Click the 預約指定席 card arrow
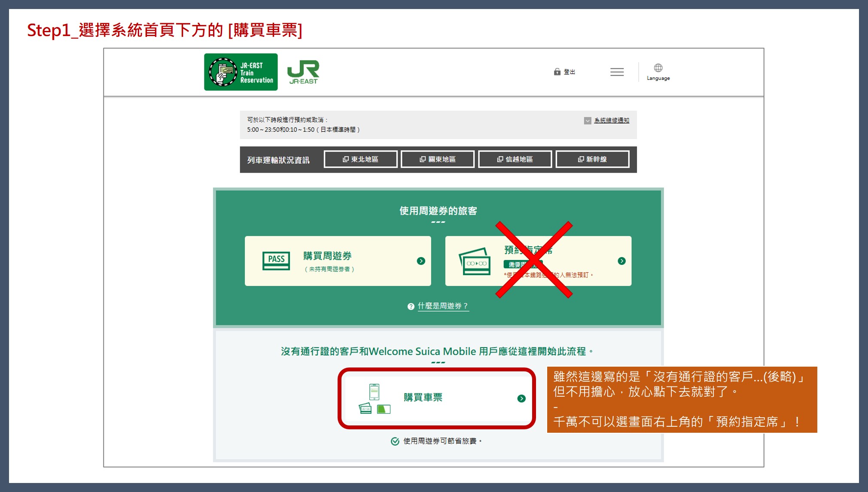This screenshot has height=492, width=868. click(x=621, y=261)
